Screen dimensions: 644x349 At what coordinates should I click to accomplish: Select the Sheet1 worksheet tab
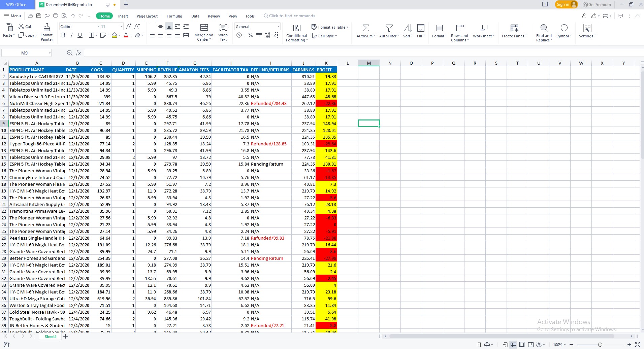(51, 337)
